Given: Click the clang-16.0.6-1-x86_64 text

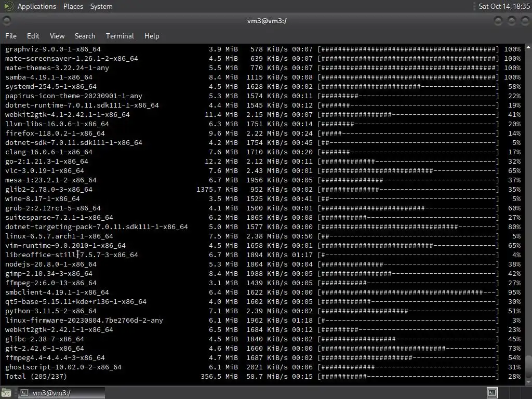Looking at the screenshot, I should pos(49,152).
